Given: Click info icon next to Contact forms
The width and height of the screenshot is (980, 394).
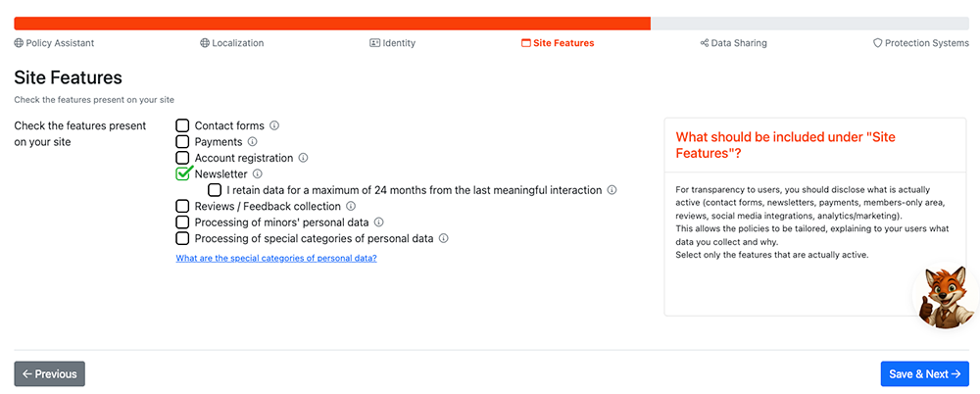Looking at the screenshot, I should click(x=274, y=125).
